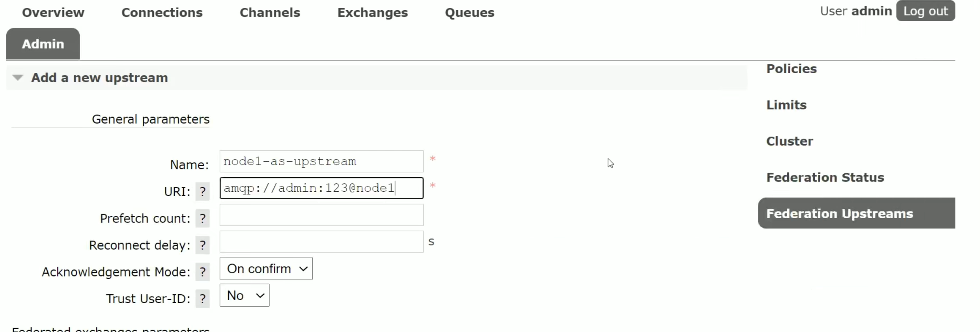Open the Queues tab
Image resolution: width=980 pixels, height=332 pixels.
tap(469, 13)
